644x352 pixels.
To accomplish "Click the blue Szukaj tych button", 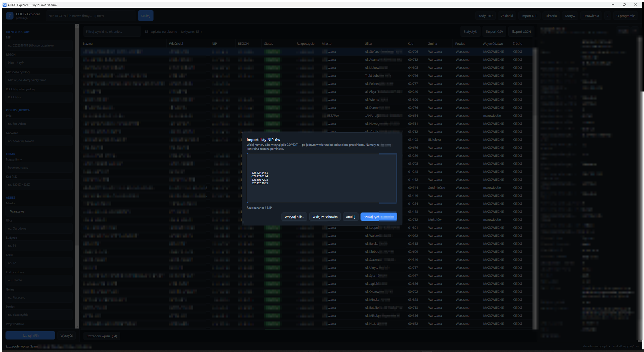I will tap(378, 217).
